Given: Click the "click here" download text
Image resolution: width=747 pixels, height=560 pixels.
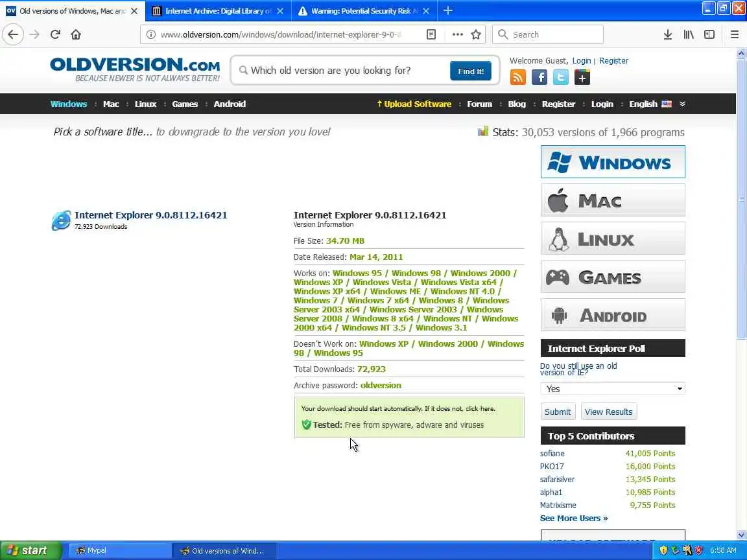Looking at the screenshot, I should 480,408.
